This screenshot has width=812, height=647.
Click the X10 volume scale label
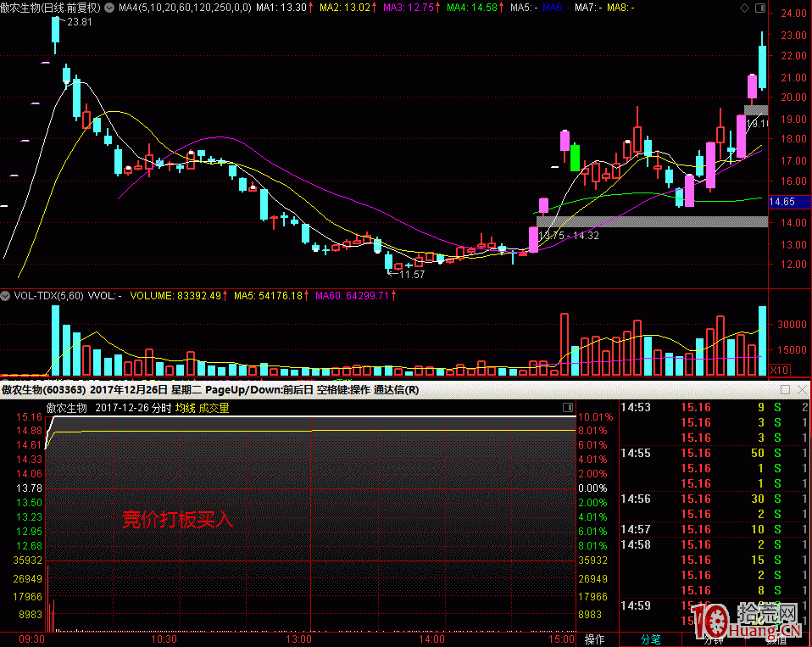[x=778, y=370]
